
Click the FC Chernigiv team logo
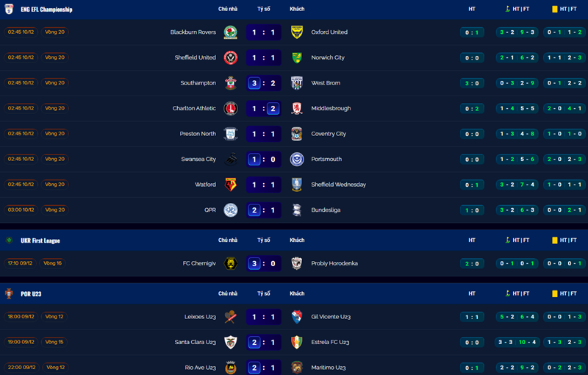coord(231,263)
